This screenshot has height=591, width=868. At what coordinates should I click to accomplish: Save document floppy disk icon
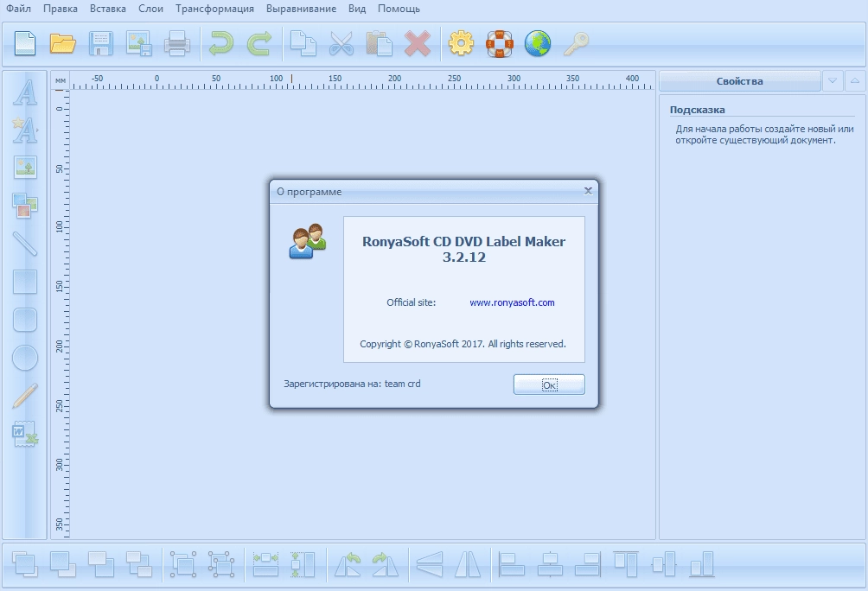click(101, 43)
